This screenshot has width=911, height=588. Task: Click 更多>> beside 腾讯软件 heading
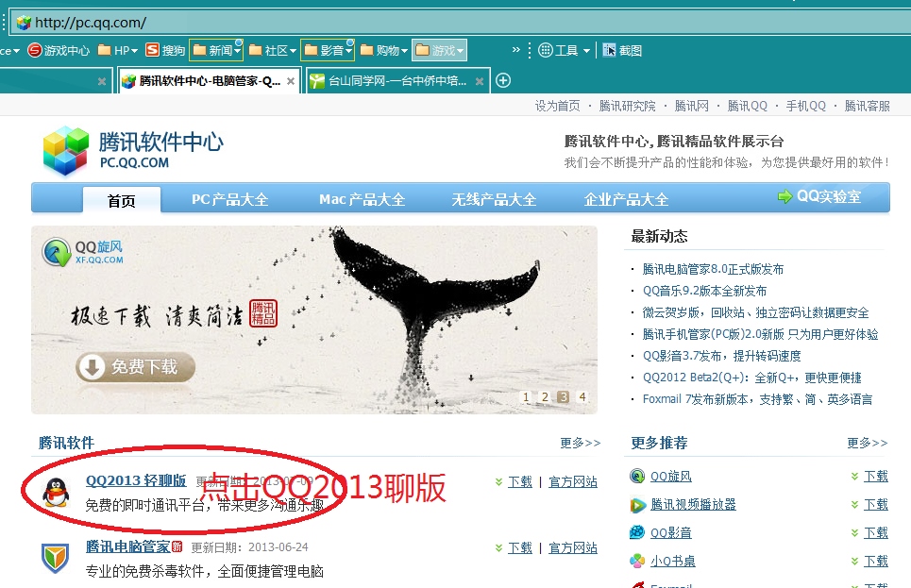(580, 443)
